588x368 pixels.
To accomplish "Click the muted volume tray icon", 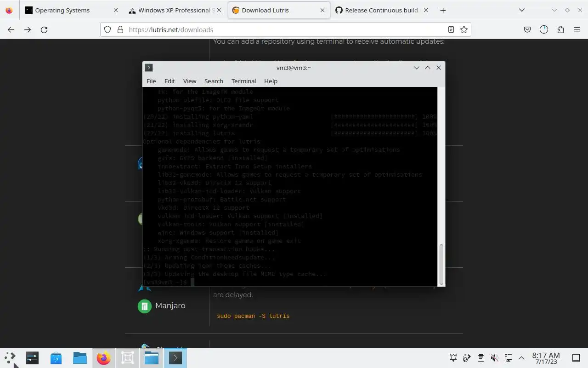I will [495, 358].
